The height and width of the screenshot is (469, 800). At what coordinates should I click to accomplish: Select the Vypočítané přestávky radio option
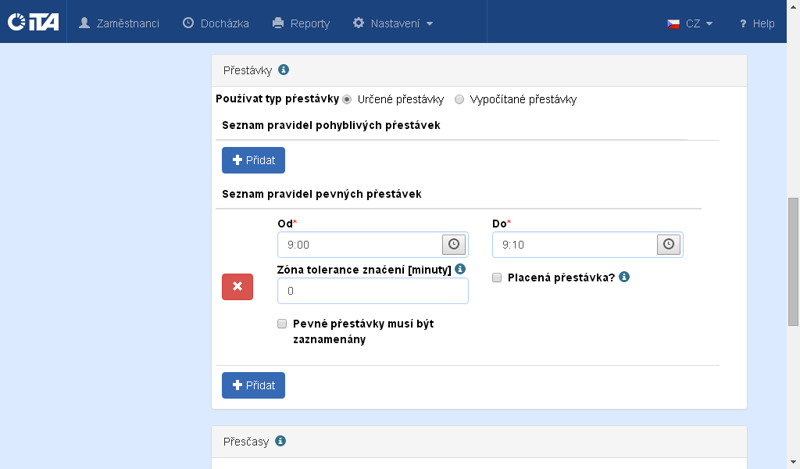[459, 99]
